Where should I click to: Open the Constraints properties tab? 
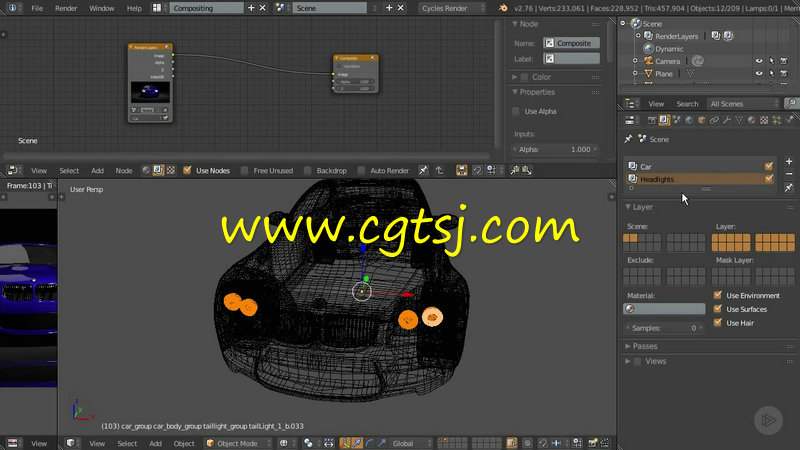point(714,120)
